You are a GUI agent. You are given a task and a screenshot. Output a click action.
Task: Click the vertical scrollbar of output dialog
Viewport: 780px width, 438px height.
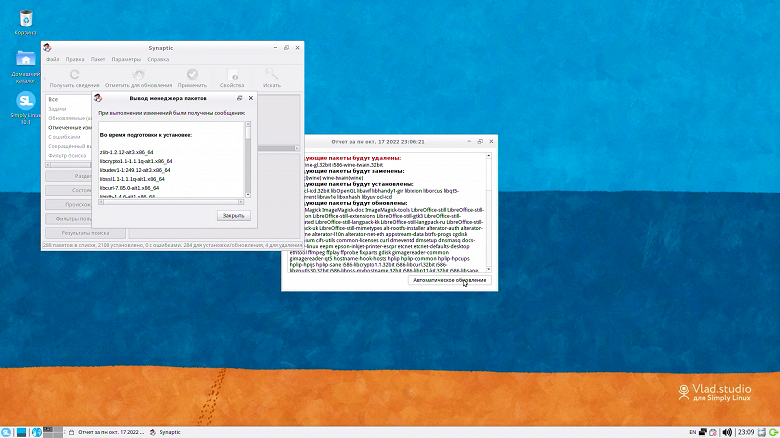coord(248,159)
